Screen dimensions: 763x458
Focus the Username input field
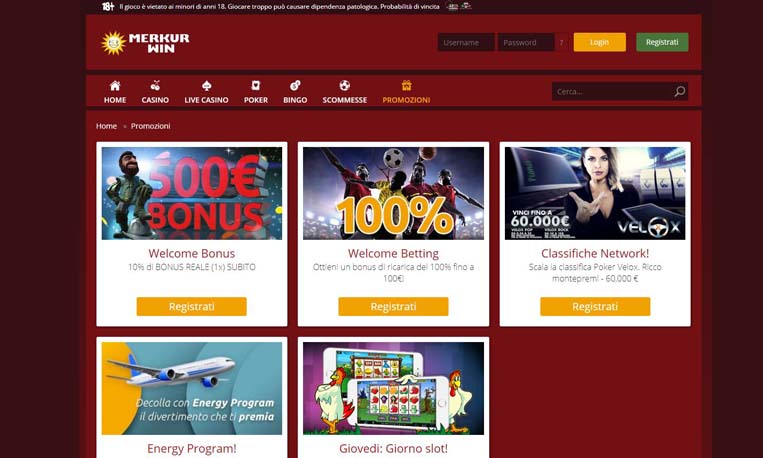point(466,42)
